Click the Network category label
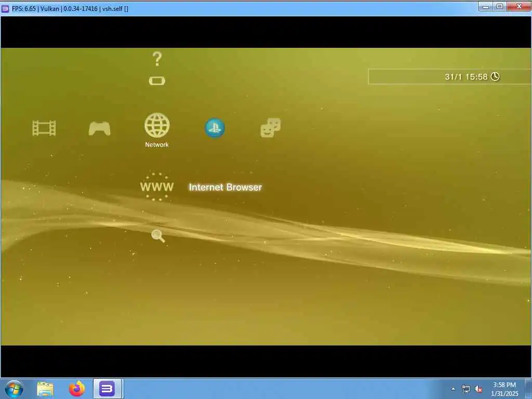Image resolution: width=532 pixels, height=399 pixels. (x=157, y=144)
